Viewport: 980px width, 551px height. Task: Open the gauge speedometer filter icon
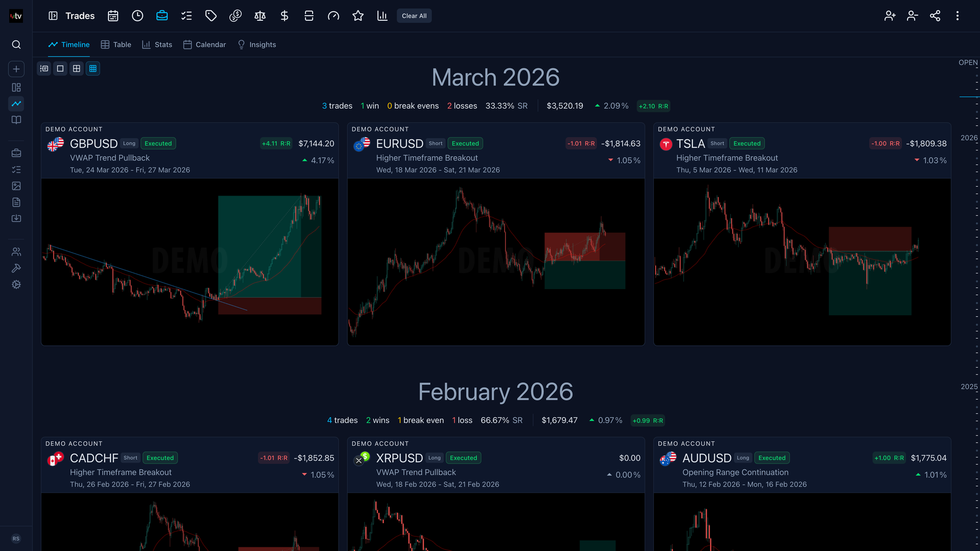pos(333,16)
